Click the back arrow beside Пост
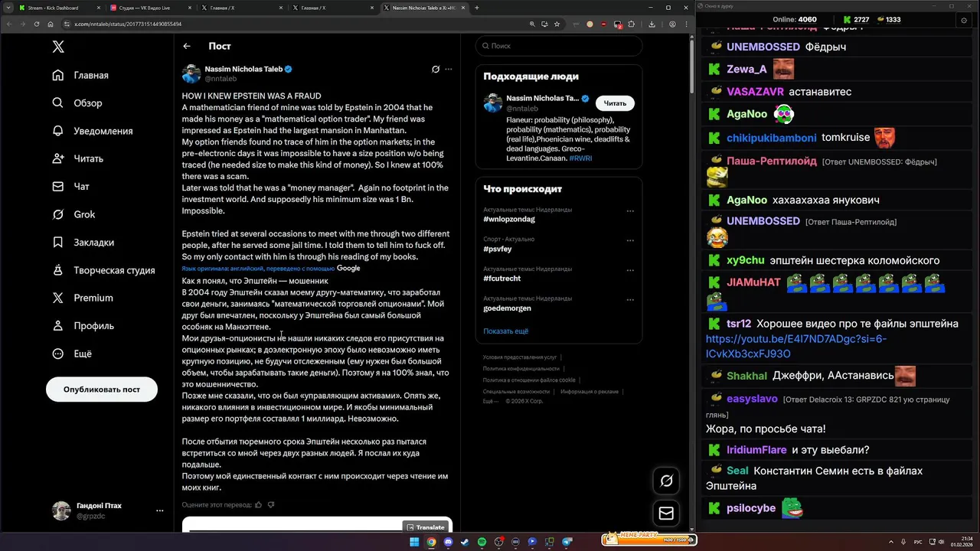 (187, 46)
